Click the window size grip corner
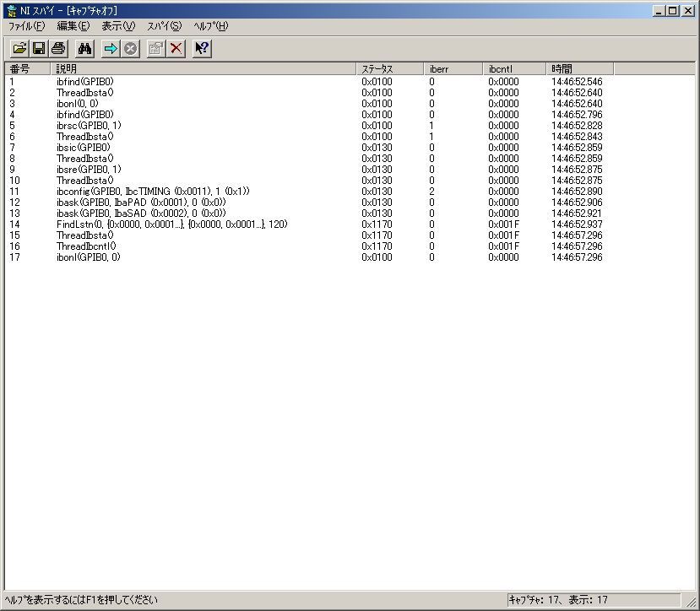Viewport: 700px width, 611px height. (691, 602)
